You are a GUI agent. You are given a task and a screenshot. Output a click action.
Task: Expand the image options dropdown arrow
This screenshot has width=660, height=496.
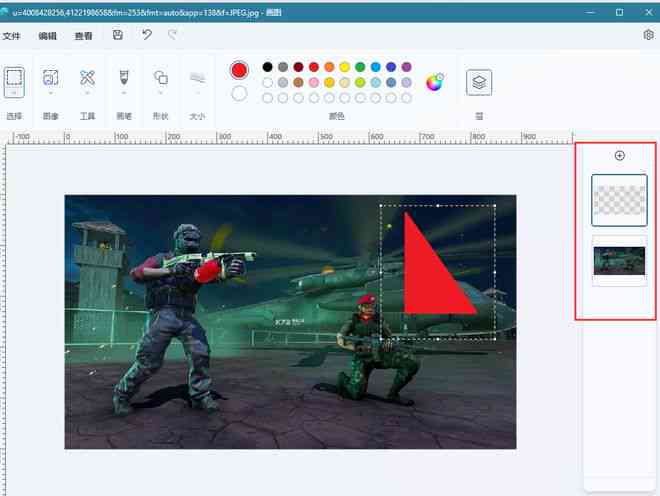point(51,93)
